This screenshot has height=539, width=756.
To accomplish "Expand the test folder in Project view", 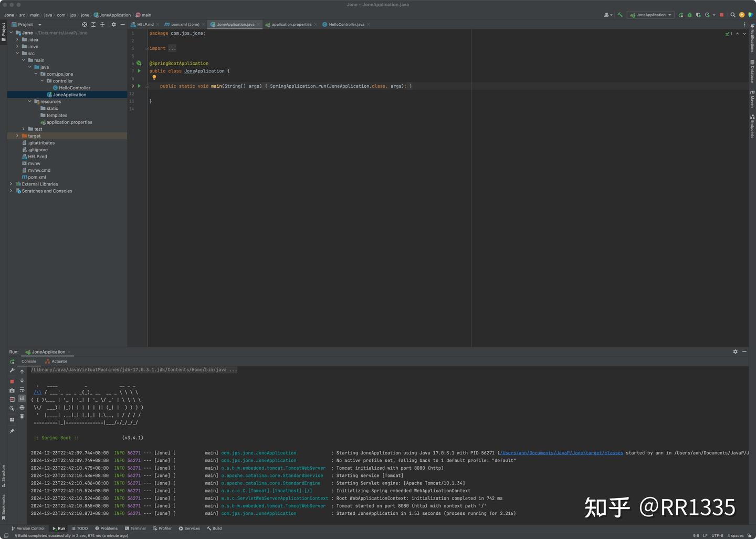I will pos(23,129).
